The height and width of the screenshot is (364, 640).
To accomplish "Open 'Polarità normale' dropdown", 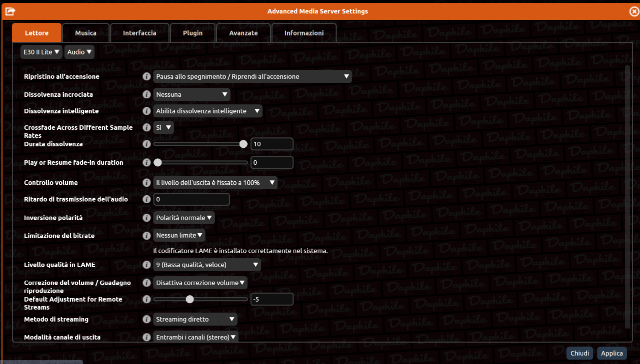I will coord(184,218).
